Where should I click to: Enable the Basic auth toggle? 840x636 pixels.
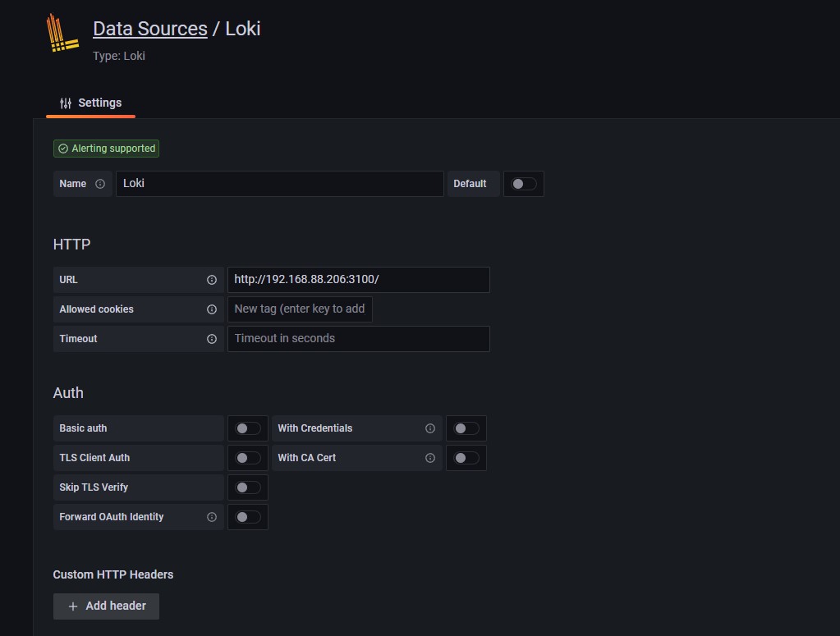click(248, 428)
